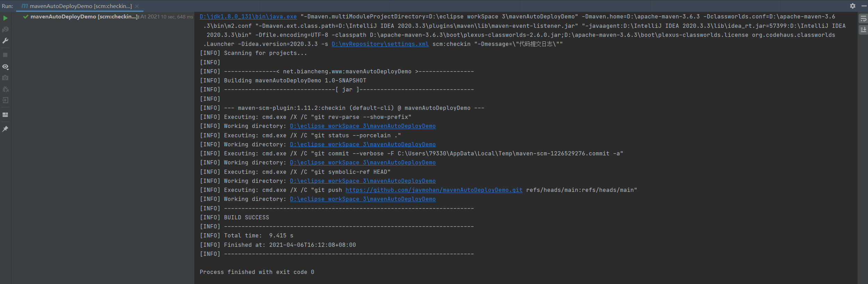Click the camera dump threads icon
The height and width of the screenshot is (284, 868).
[5, 78]
